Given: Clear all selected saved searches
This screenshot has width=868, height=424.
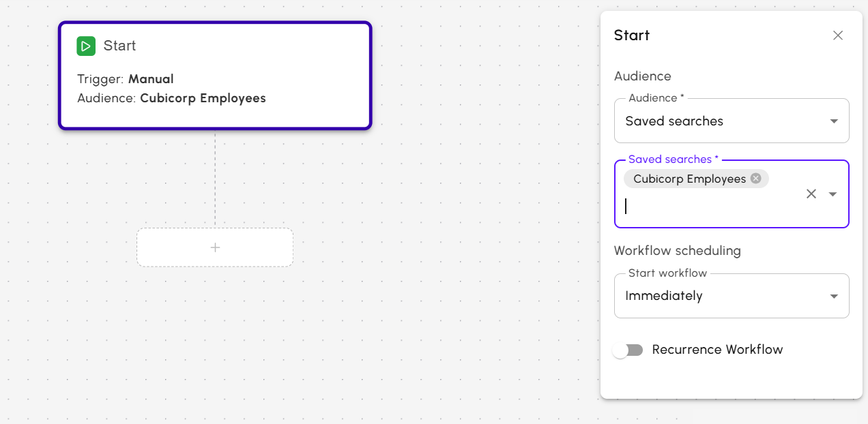Looking at the screenshot, I should click(811, 194).
